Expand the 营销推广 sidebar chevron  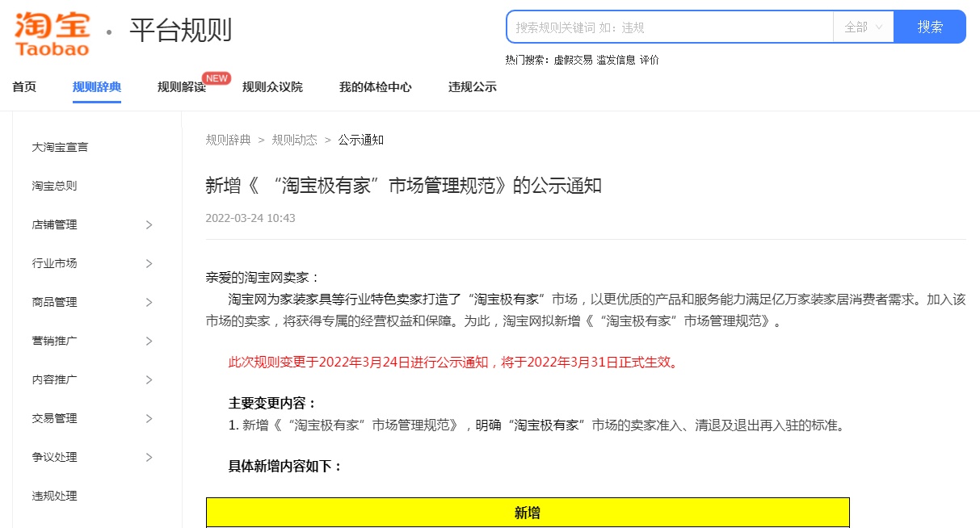click(x=149, y=342)
